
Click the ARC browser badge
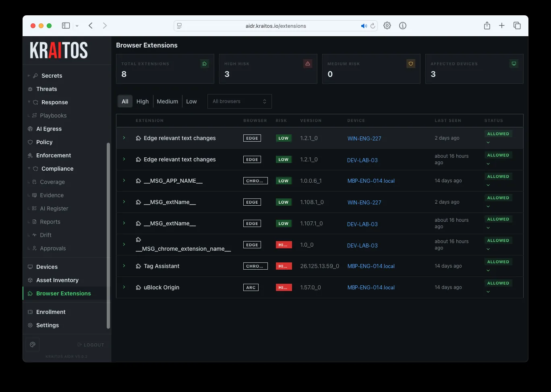click(x=251, y=287)
